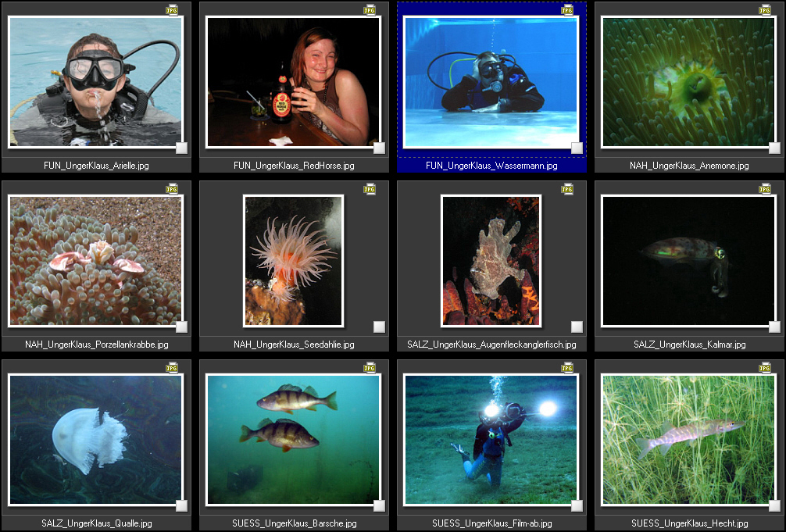Toggle the corner checkbox on the Qualle thumbnail

click(181, 506)
